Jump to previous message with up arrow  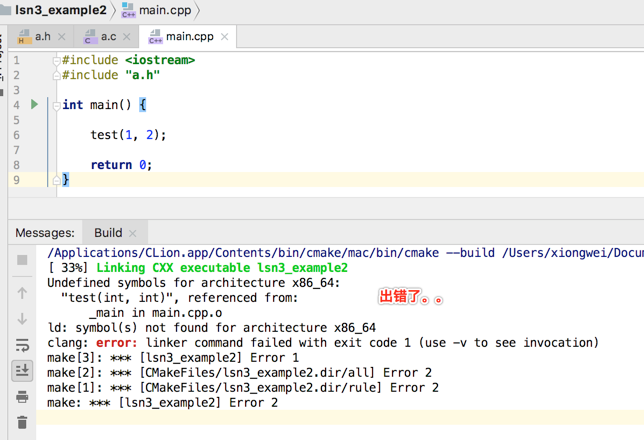tap(22, 293)
